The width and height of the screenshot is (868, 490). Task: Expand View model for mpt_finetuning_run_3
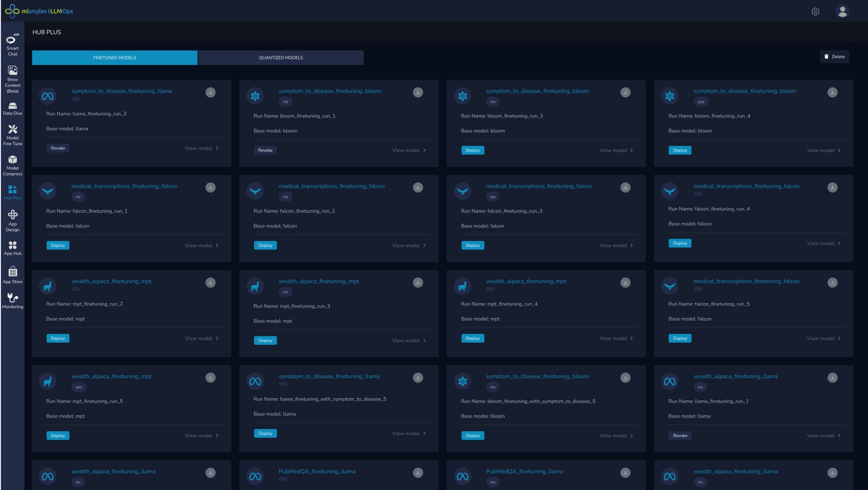point(409,341)
